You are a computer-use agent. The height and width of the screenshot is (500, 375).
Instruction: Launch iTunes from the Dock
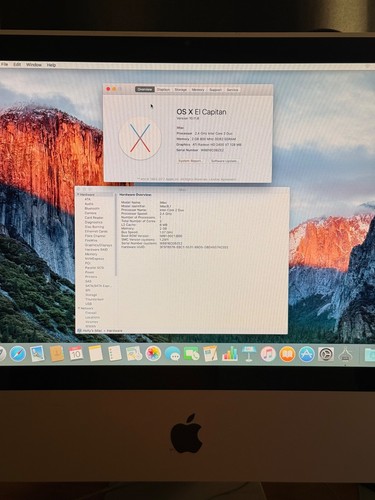pos(268,354)
